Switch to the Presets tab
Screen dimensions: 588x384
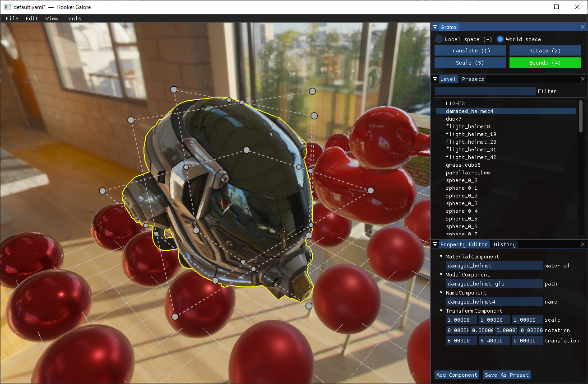point(473,79)
